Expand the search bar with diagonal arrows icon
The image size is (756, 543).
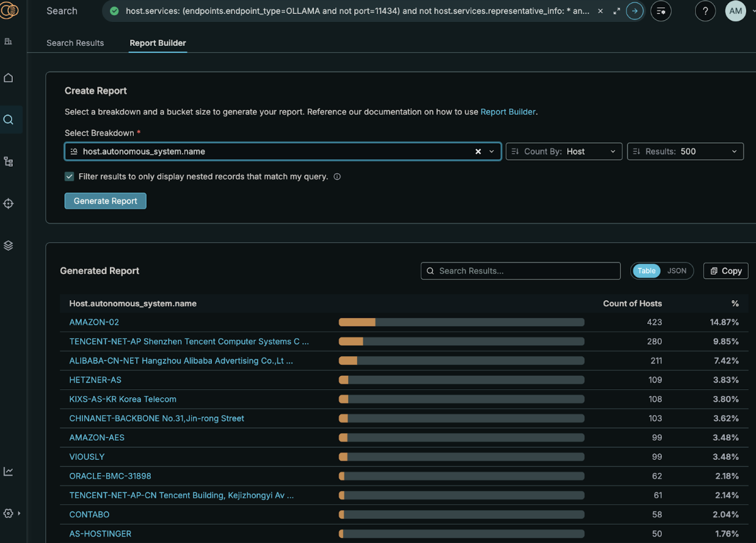coord(616,11)
